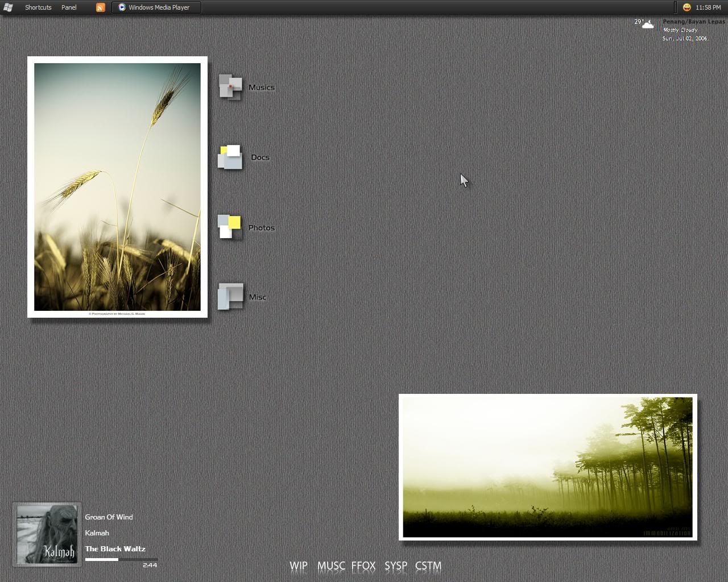728x582 pixels.
Task: Open the Photos folder icon
Action: click(230, 227)
